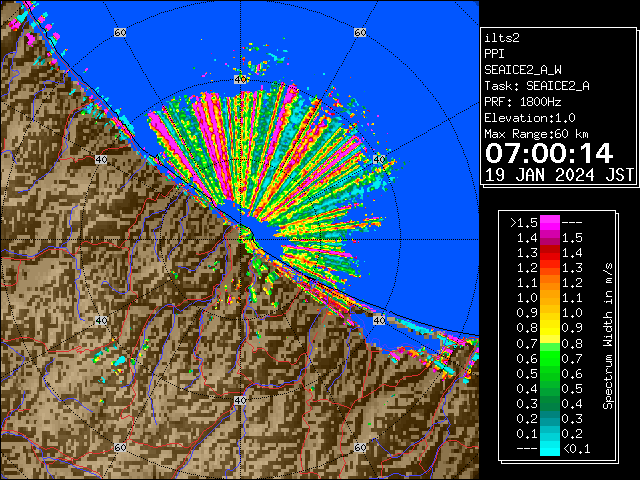Click the 40 km label on land northwest of radar
The image size is (640, 480).
point(101,160)
